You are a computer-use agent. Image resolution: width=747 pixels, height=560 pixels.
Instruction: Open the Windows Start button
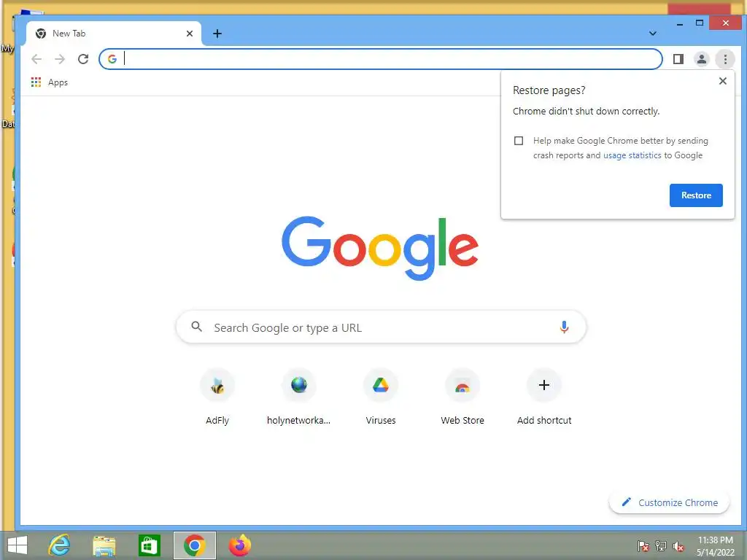point(18,545)
